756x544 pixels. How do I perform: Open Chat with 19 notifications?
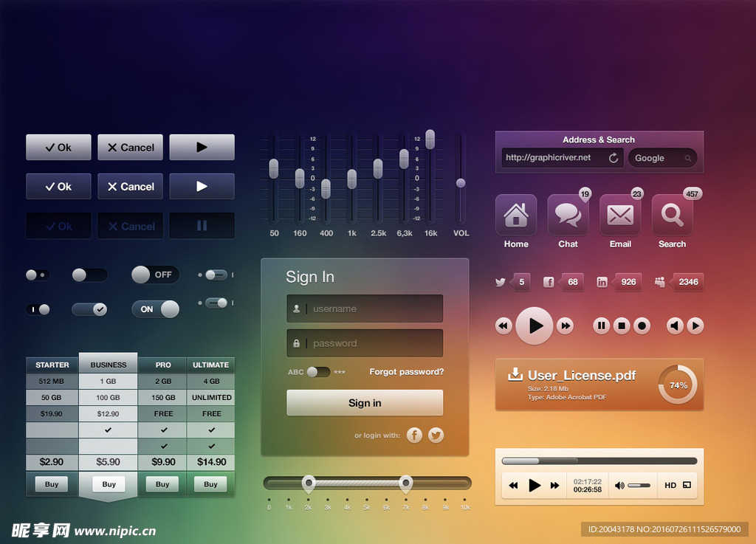pos(568,215)
